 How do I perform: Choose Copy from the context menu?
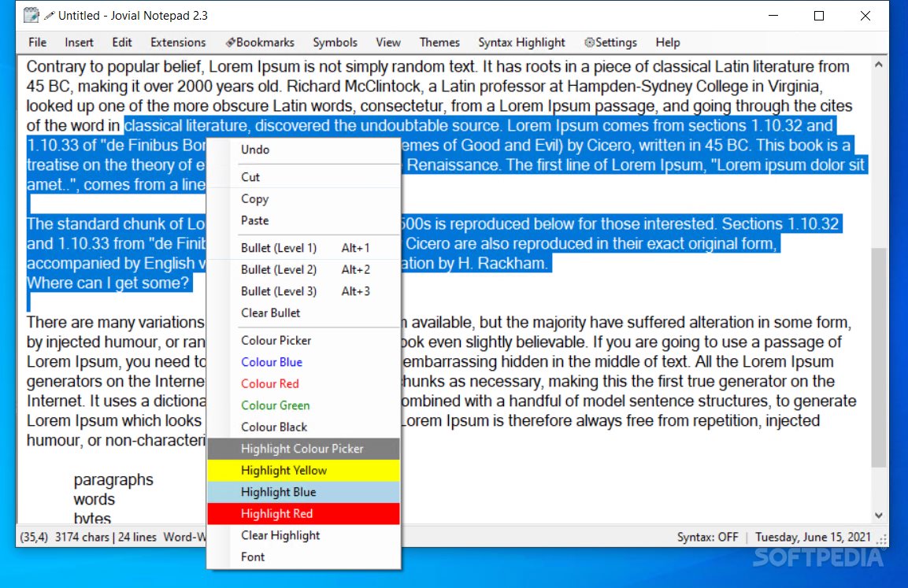tap(303, 198)
